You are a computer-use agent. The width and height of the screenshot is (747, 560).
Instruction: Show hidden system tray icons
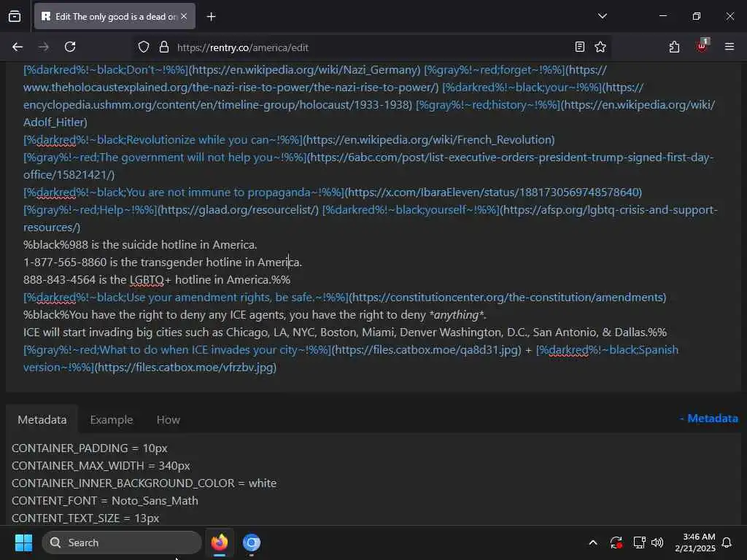coord(593,542)
